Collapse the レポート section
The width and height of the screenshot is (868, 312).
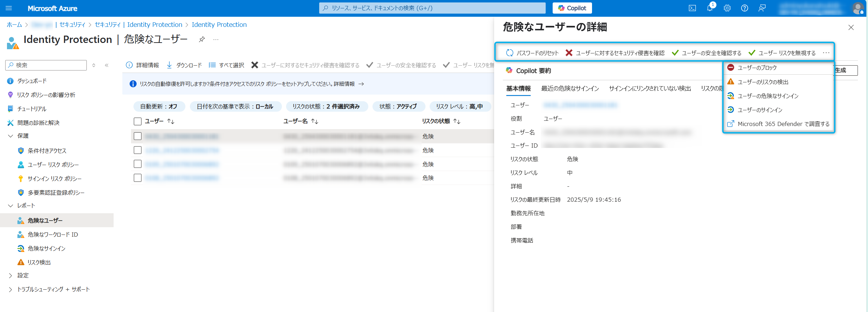point(10,206)
